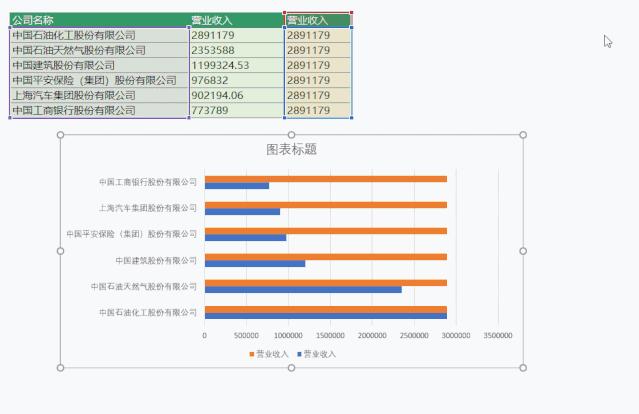
Task: Select cell 中国工商银行股份有限公司 in table
Action: [x=99, y=110]
